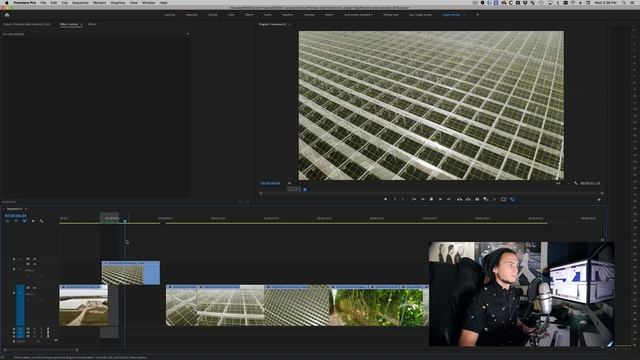The width and height of the screenshot is (640, 360).
Task: Click the macOS clock in menu bar
Action: [x=607, y=2]
